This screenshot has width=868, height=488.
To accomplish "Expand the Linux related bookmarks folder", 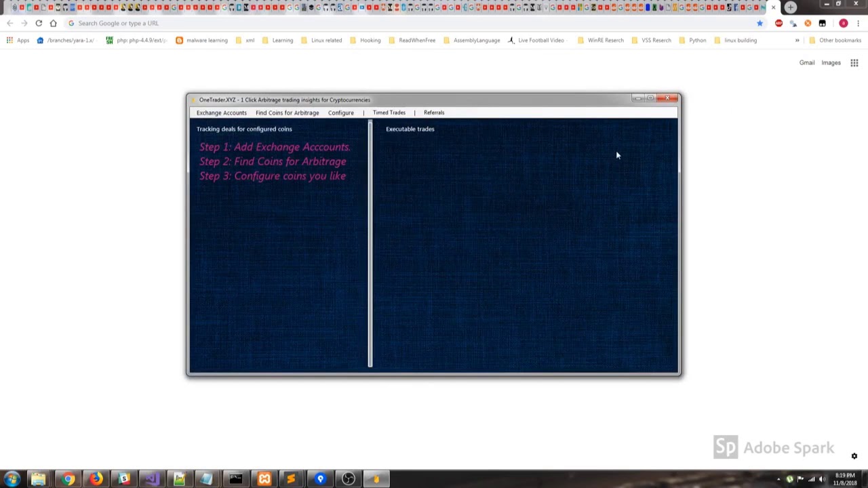I will coord(321,40).
